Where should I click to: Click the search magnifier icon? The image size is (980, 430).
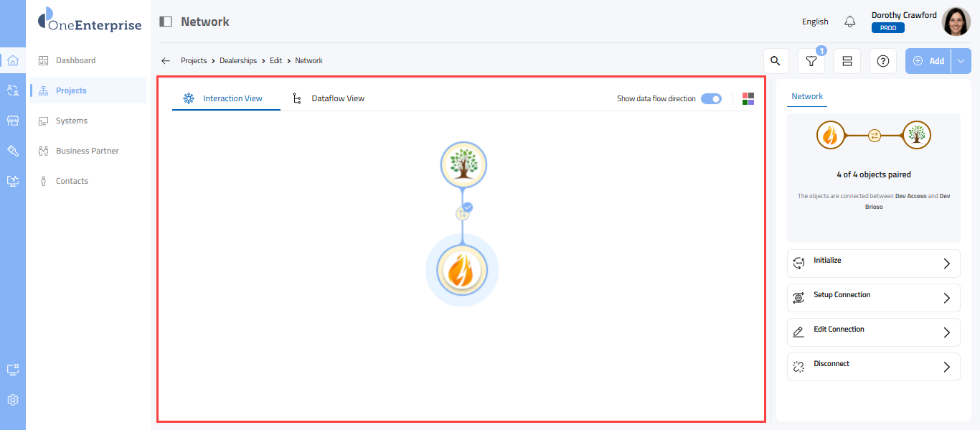click(775, 61)
